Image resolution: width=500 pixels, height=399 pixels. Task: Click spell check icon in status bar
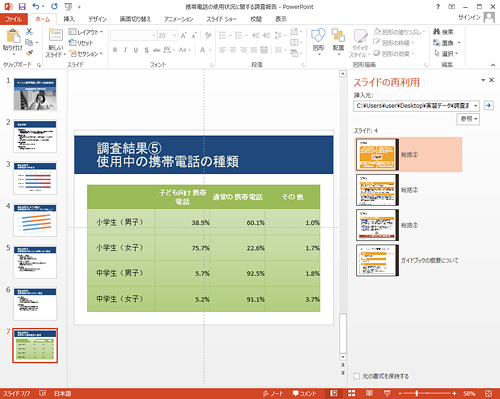pos(43,393)
